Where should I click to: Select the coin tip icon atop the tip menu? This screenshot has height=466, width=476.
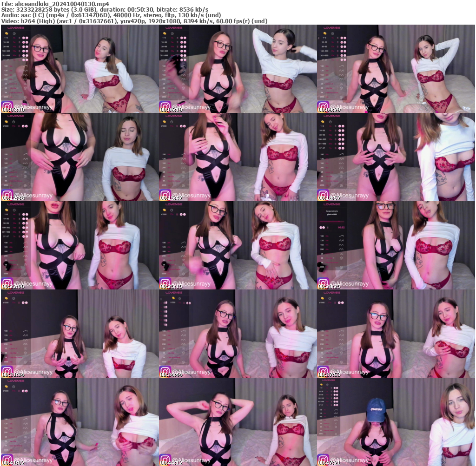click(7, 33)
